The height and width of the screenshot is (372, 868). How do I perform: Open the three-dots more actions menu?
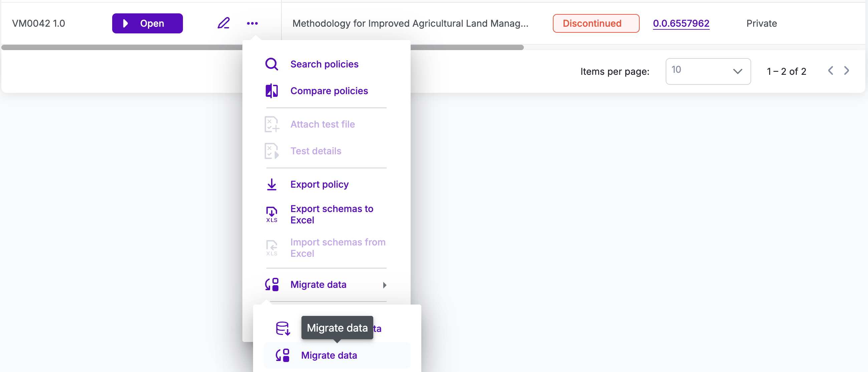click(252, 23)
